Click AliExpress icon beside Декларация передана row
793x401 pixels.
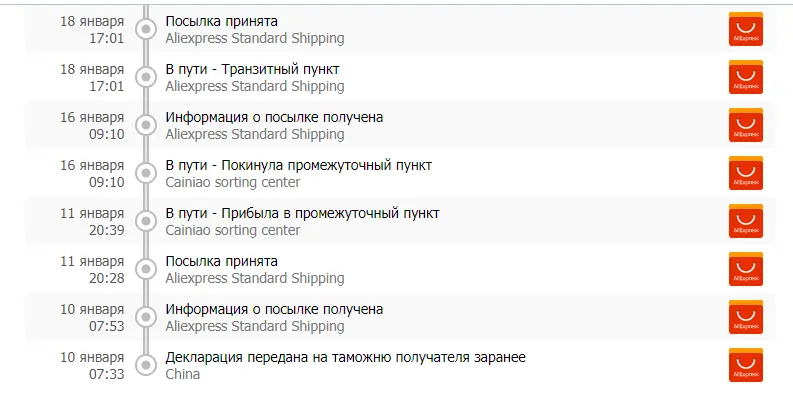click(x=745, y=366)
